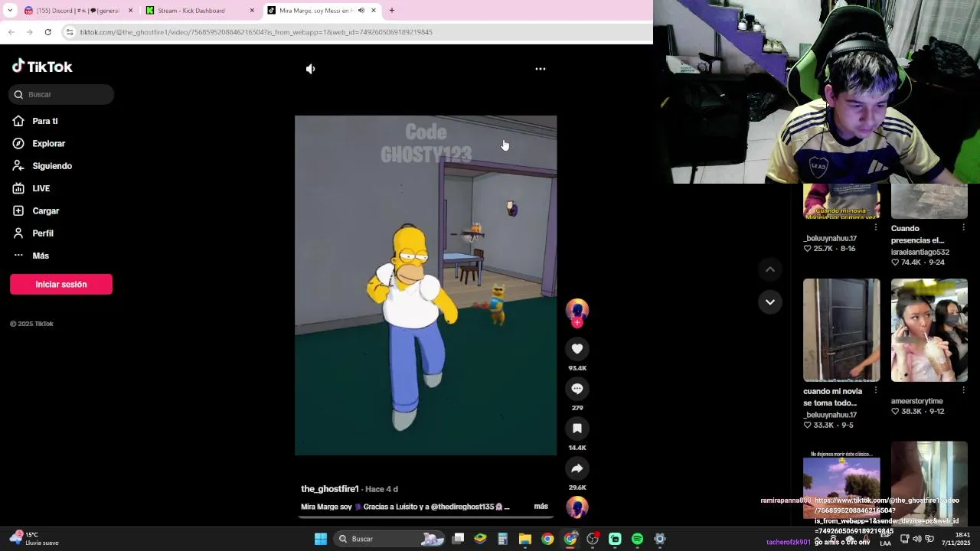Close the Discord browser tab
Screen dimensions: 980x551
130,11
